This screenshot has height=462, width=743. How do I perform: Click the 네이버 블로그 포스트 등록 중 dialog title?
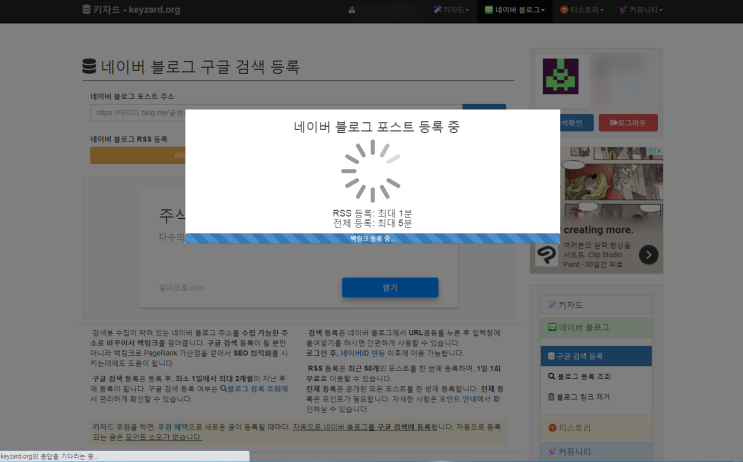[x=377, y=127]
